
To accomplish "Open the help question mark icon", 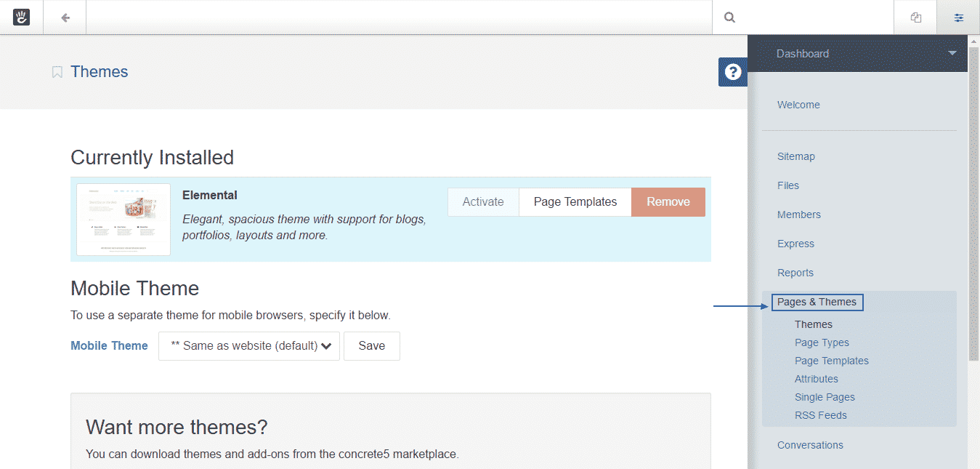I will 733,72.
